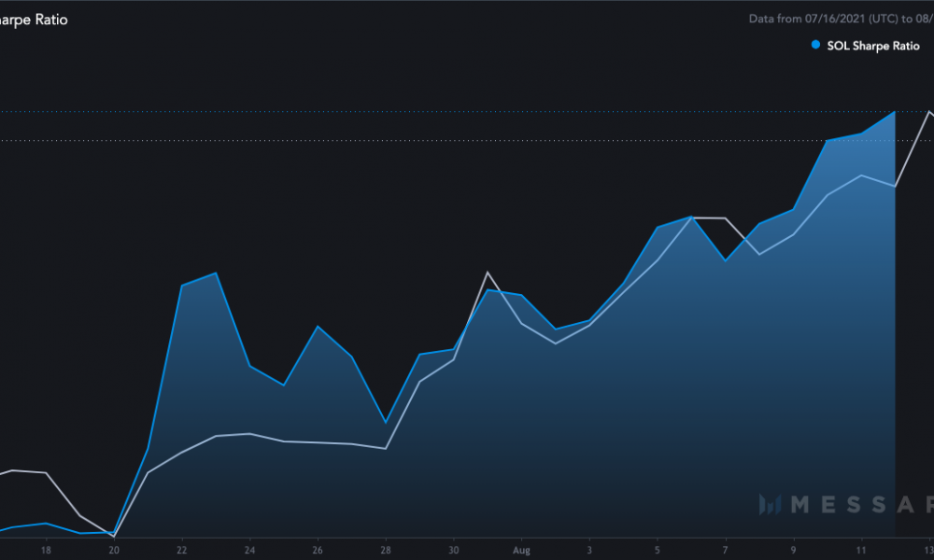Screen dimensions: 934x560
Task: Click the x-axis label 11
Action: 861,550
